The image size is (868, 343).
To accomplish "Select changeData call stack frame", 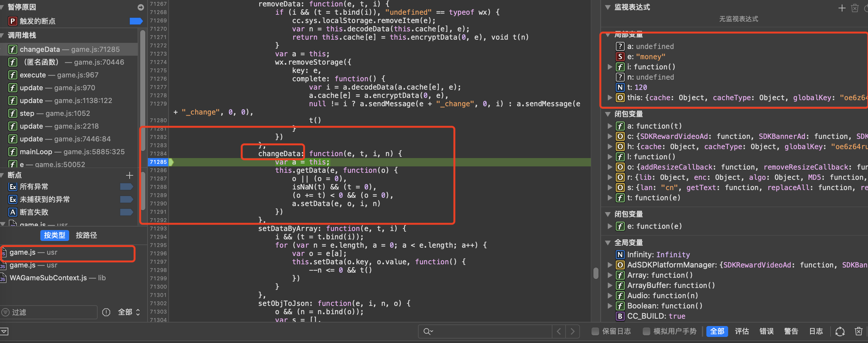I will click(x=69, y=50).
